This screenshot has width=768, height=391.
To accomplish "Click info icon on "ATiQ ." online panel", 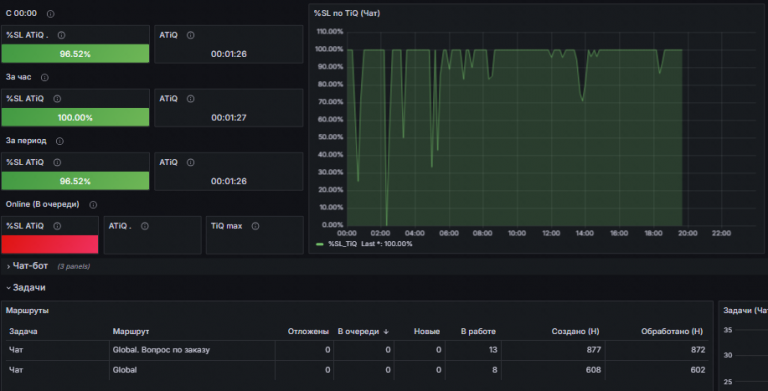I will pyautogui.click(x=144, y=226).
